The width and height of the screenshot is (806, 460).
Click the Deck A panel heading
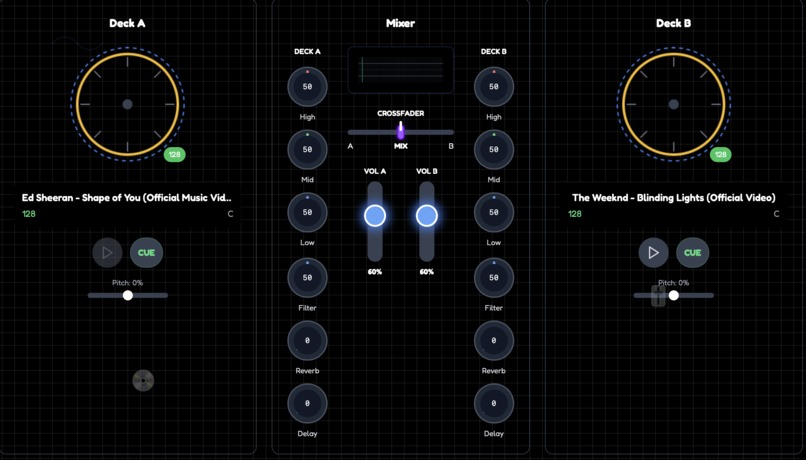[127, 23]
